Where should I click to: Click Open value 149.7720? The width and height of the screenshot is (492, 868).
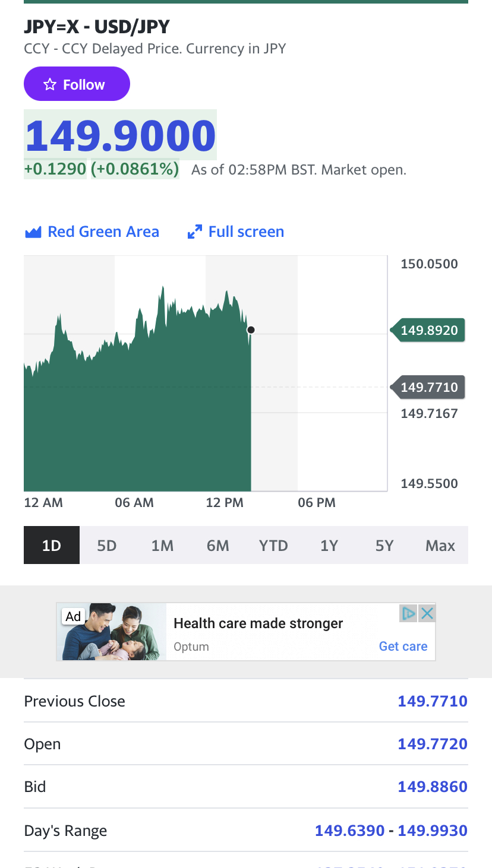coord(433,744)
